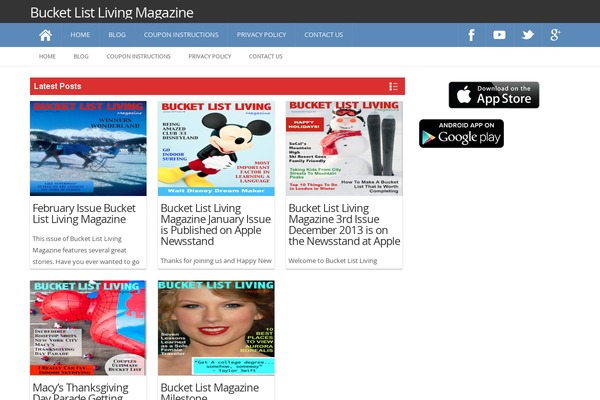Image resolution: width=600 pixels, height=400 pixels.
Task: Open PRIVACY POLICY in white secondary menu
Action: 210,57
